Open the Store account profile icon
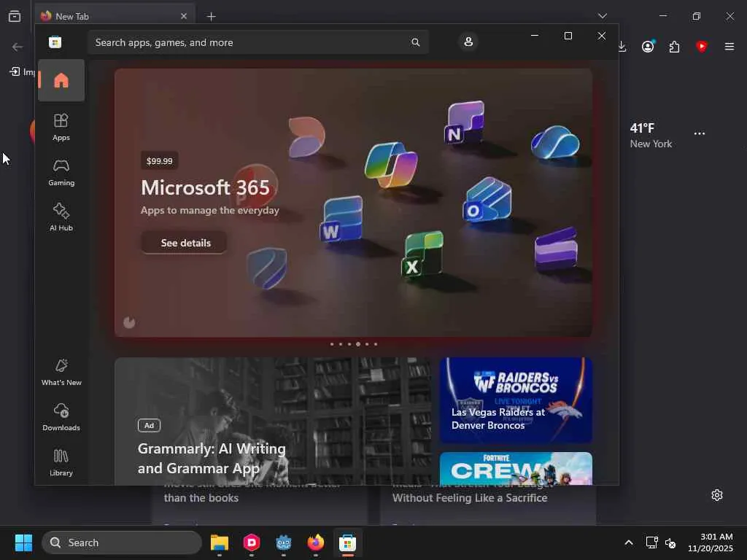Viewport: 747px width, 560px height. (468, 42)
